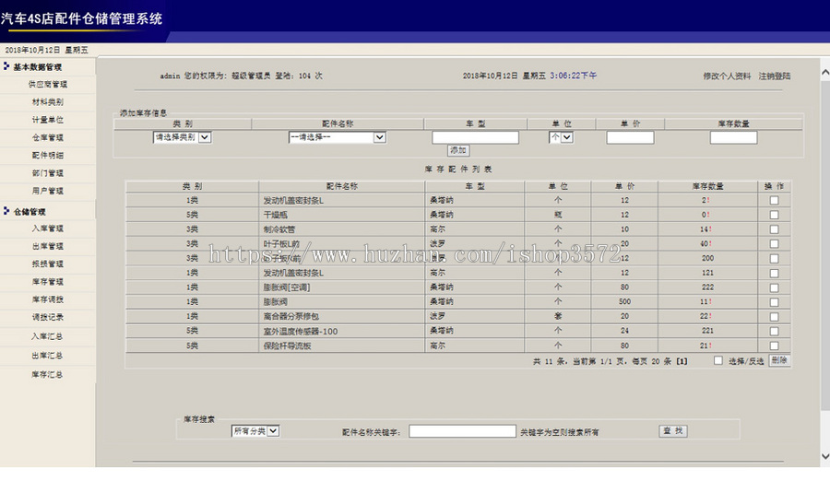The width and height of the screenshot is (830, 504).
Task: Click the 配件名称 column header in list
Action: tap(341, 186)
